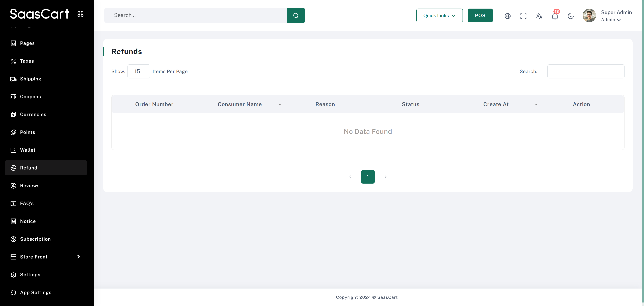
Task: Enter fullscreen mode via expand icon
Action: pos(523,16)
